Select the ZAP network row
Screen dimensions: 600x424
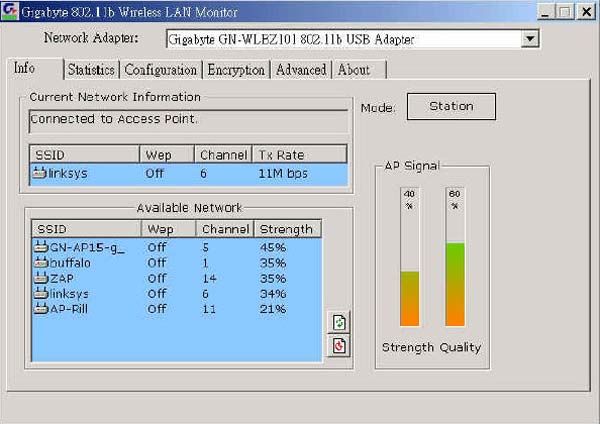click(177, 278)
